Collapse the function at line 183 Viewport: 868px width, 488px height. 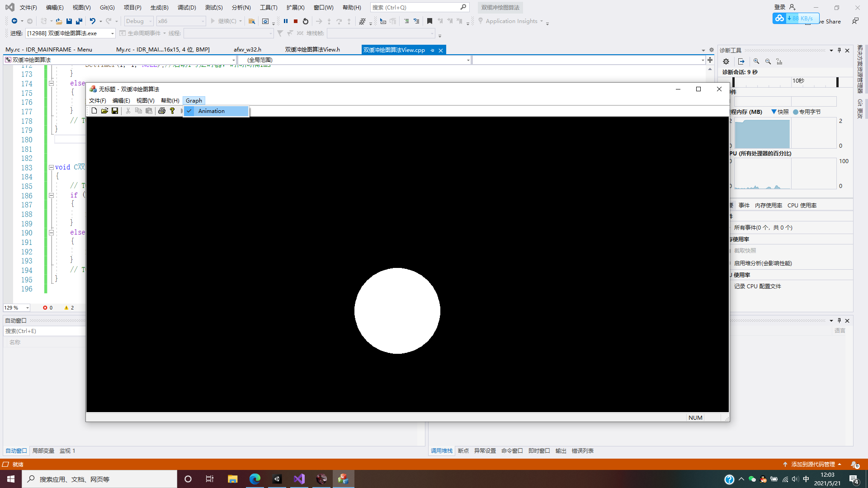coord(51,168)
